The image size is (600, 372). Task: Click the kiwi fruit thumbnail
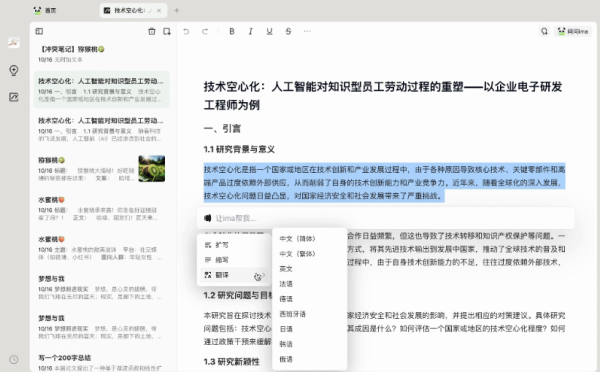click(x=152, y=168)
